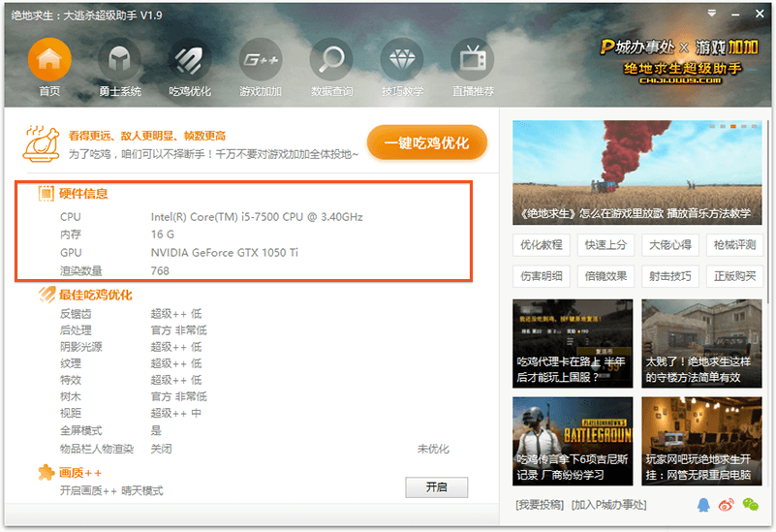Open article 吃鸡代理卡在路上

pos(573,343)
